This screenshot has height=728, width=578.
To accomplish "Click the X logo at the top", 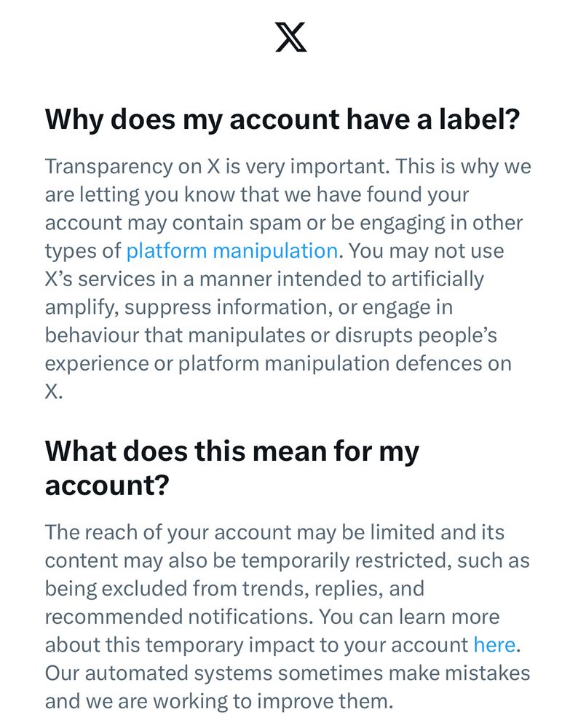I will click(290, 37).
